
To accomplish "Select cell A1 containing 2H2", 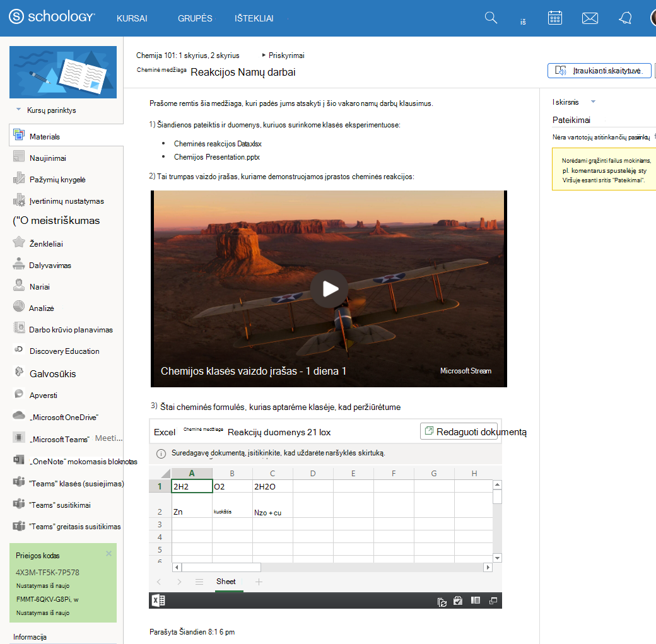I will 192,486.
